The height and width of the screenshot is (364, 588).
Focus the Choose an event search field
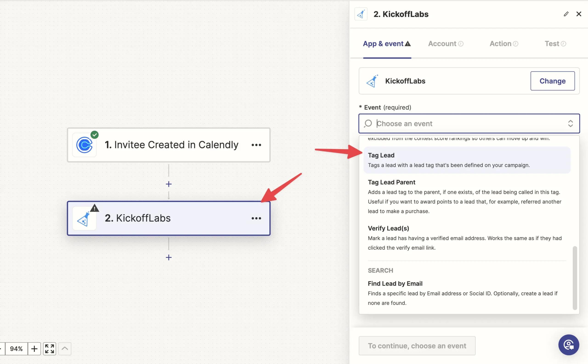(469, 124)
